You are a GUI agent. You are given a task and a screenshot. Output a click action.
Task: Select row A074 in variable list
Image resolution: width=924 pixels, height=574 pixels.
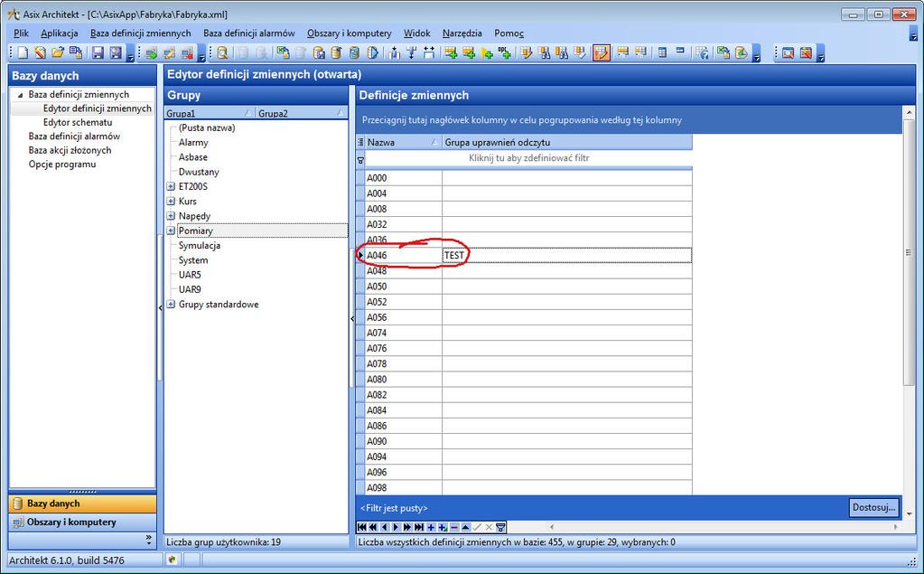point(403,333)
